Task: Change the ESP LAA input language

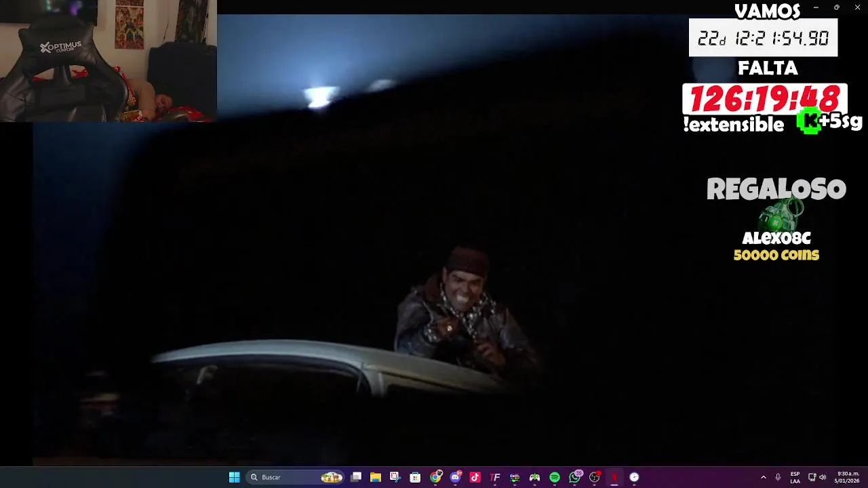Action: click(795, 477)
